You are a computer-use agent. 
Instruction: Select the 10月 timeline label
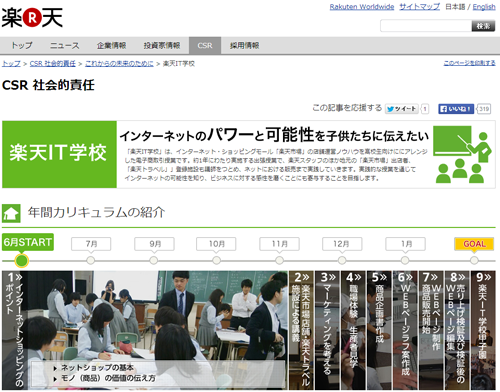coord(216,244)
